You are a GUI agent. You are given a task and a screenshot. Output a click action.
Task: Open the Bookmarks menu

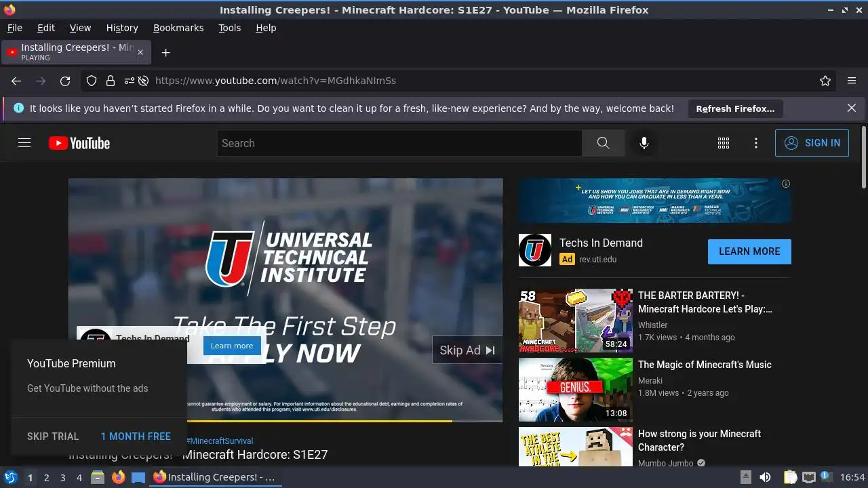click(x=178, y=28)
